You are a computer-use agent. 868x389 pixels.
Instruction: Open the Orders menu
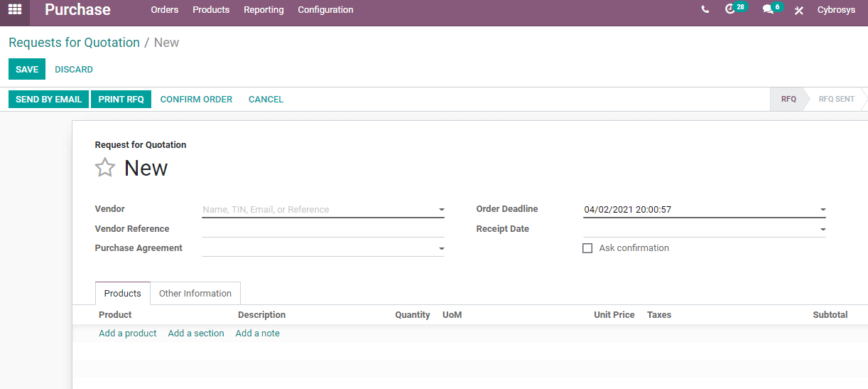click(x=165, y=10)
